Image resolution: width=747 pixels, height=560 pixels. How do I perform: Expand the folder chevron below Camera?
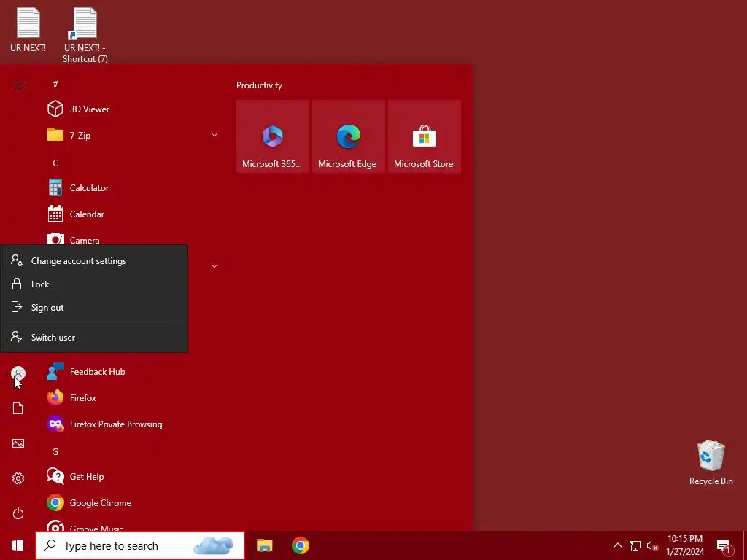pos(214,265)
